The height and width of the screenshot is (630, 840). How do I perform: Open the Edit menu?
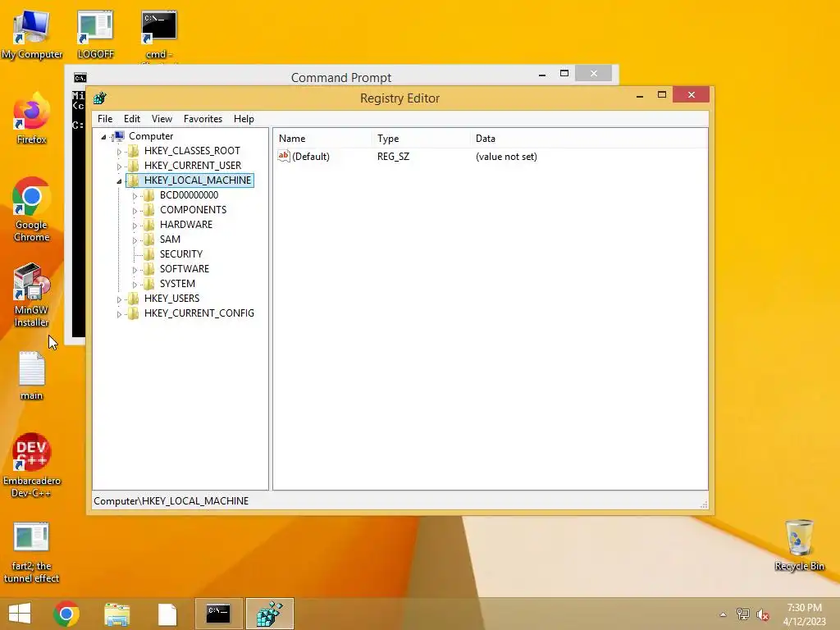click(x=132, y=119)
